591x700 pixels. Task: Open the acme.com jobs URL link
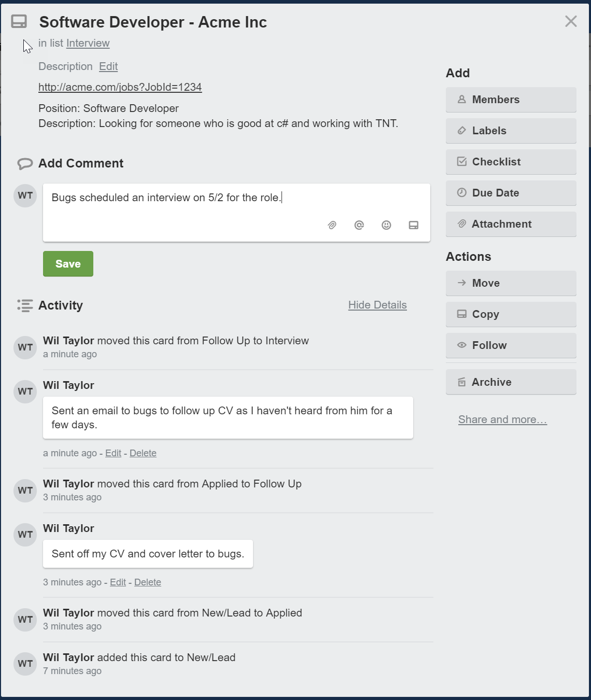(120, 87)
